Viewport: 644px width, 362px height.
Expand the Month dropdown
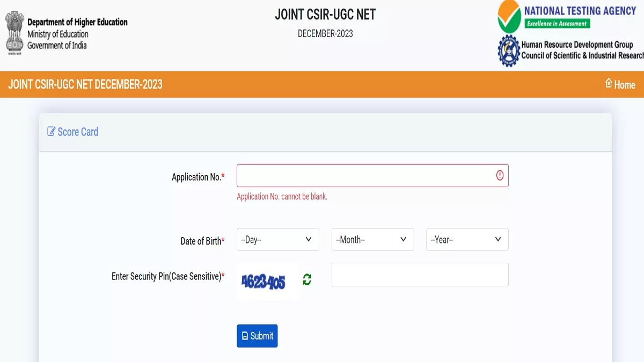(x=372, y=240)
